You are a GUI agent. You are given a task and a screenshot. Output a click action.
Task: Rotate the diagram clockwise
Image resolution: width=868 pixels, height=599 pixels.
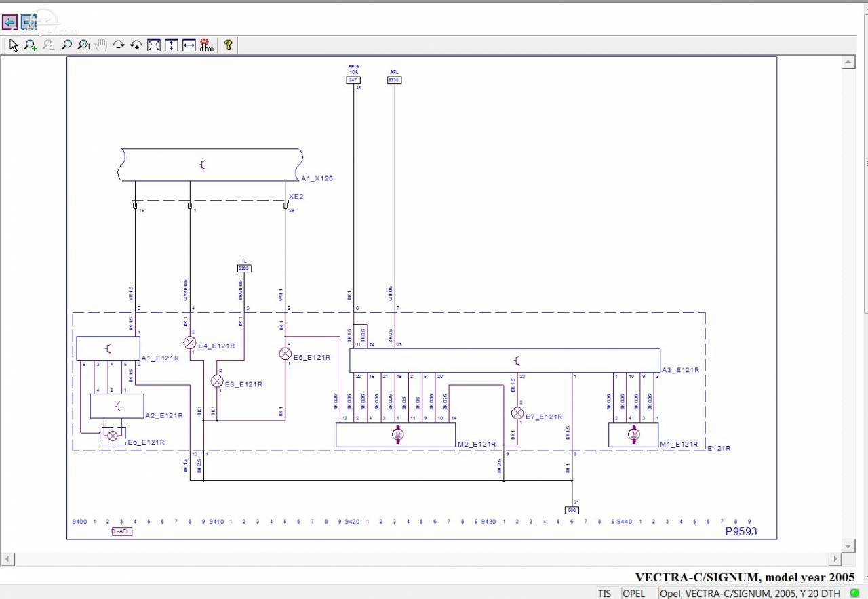click(x=119, y=45)
